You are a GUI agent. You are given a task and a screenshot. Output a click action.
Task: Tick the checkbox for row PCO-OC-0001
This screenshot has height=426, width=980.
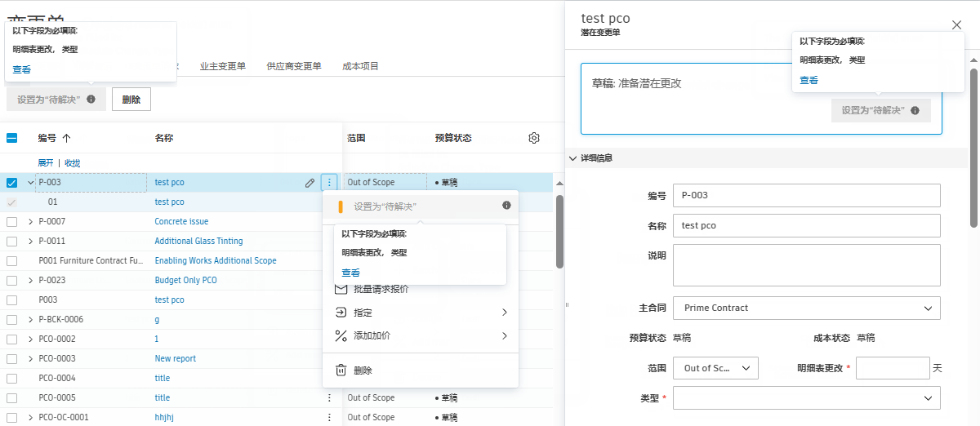[12, 418]
